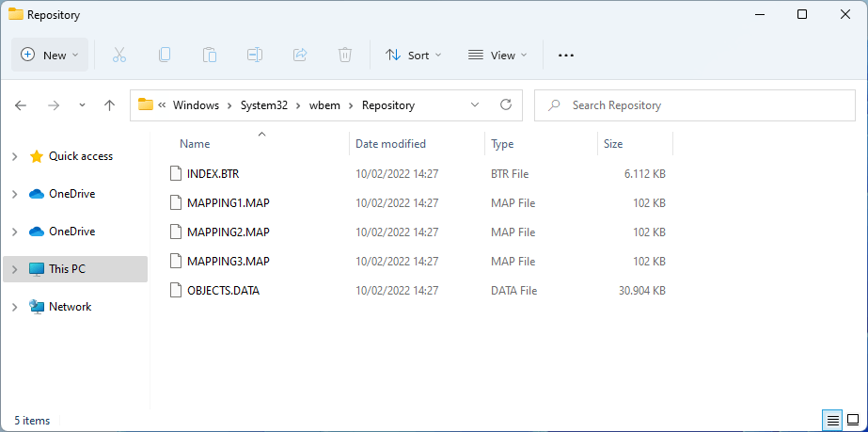Viewport: 868px width, 432px height.
Task: Click the Delete trash can icon
Action: pyautogui.click(x=345, y=55)
